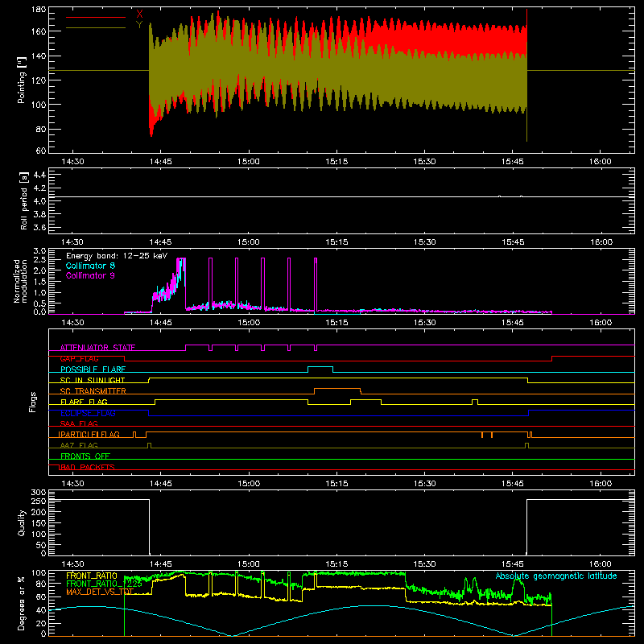Select the 2.5 tick on modulation axis
This screenshot has height=644, width=644.
click(39, 260)
